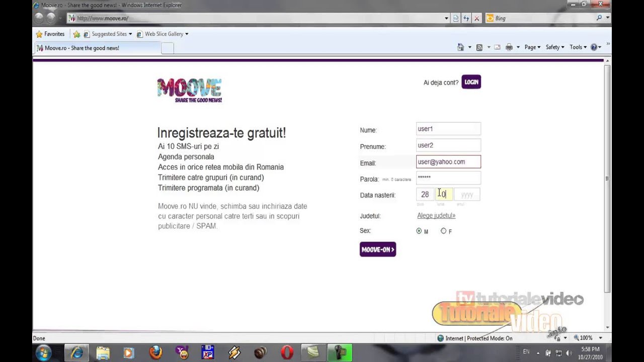The width and height of the screenshot is (644, 362).
Task: Click the Bing search magnifier icon
Action: [x=599, y=18]
